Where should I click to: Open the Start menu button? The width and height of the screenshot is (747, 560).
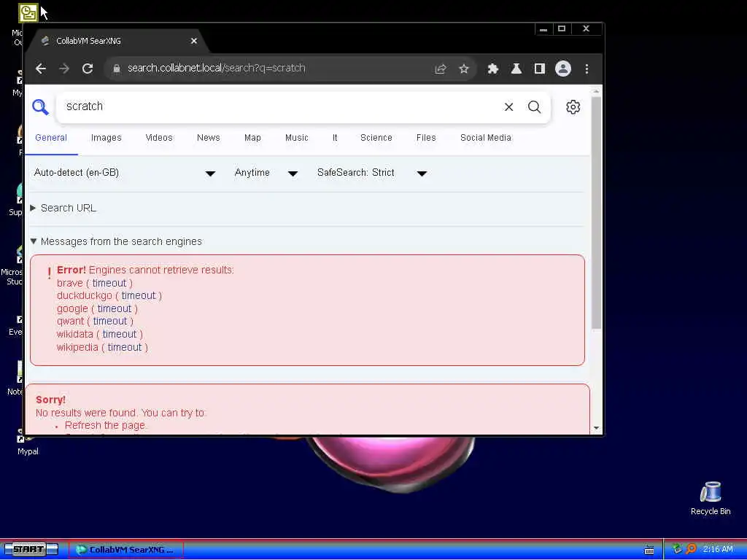coord(31,549)
